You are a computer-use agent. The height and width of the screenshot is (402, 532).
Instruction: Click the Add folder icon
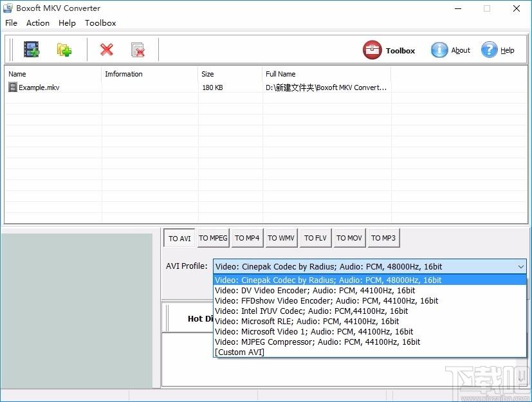(64, 50)
